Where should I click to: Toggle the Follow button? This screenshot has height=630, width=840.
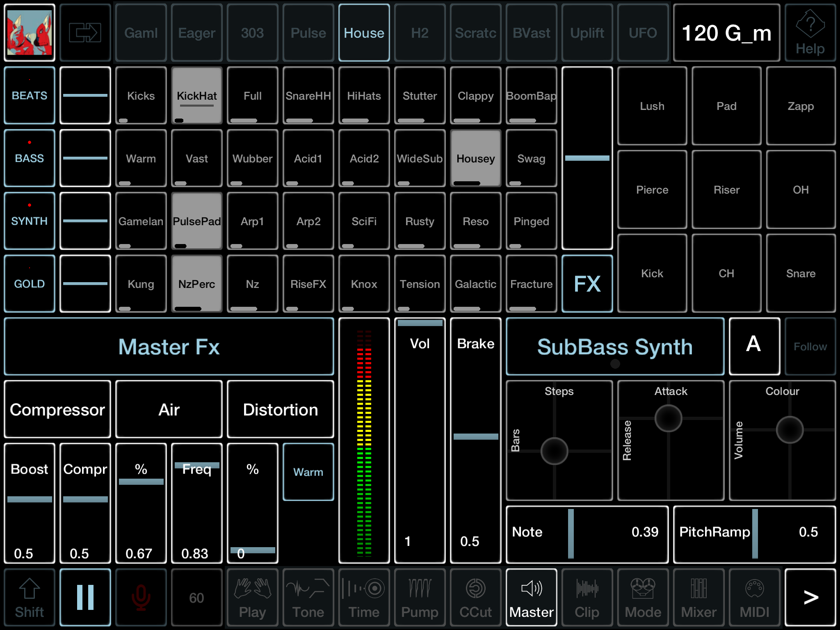click(x=810, y=347)
